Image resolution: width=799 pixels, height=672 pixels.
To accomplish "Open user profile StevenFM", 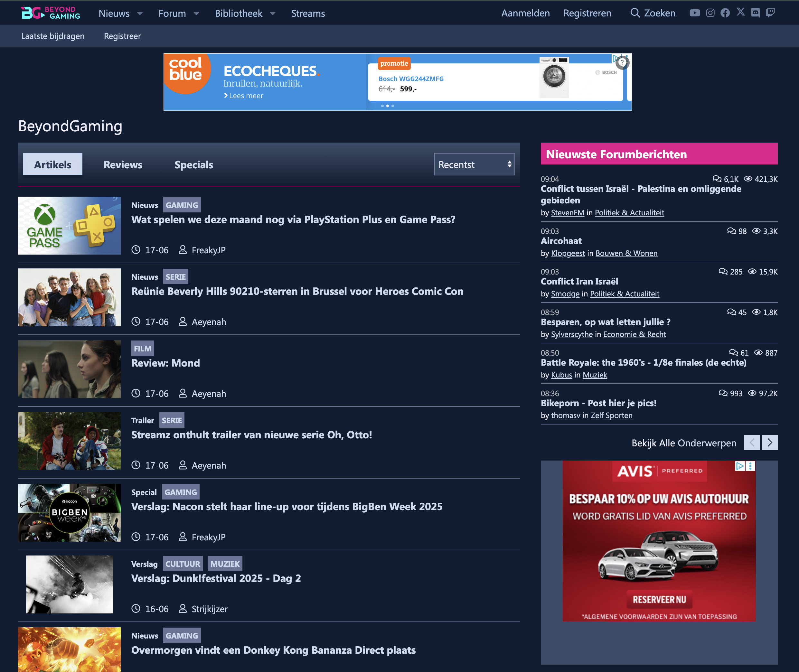I will click(567, 212).
